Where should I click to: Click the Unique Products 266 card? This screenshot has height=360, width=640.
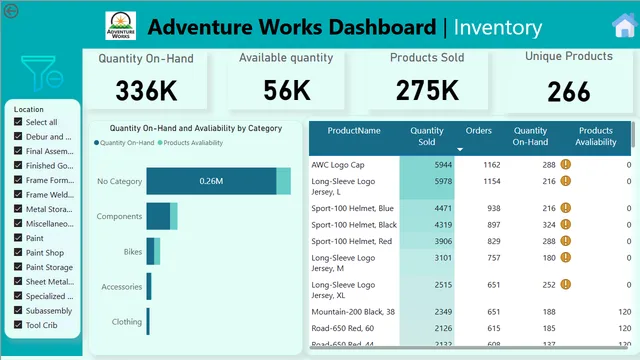(x=569, y=81)
